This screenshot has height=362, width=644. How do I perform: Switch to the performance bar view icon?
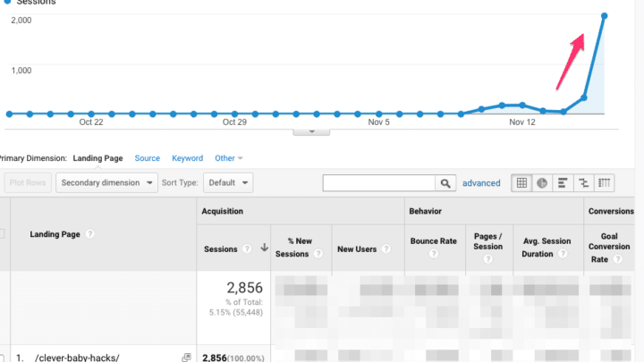pos(563,183)
